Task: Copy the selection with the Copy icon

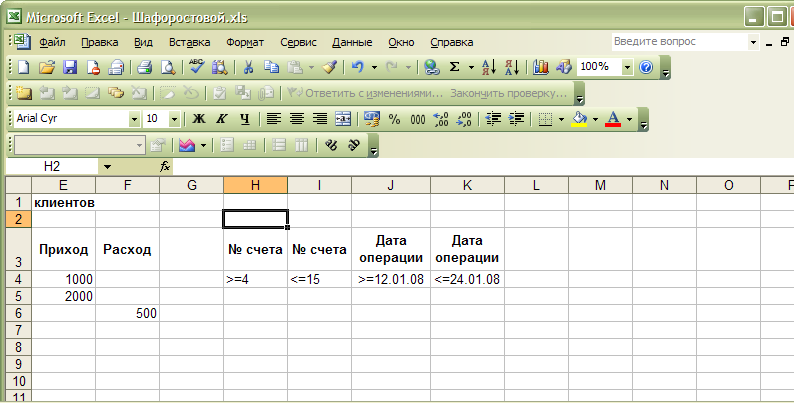Action: [x=271, y=67]
